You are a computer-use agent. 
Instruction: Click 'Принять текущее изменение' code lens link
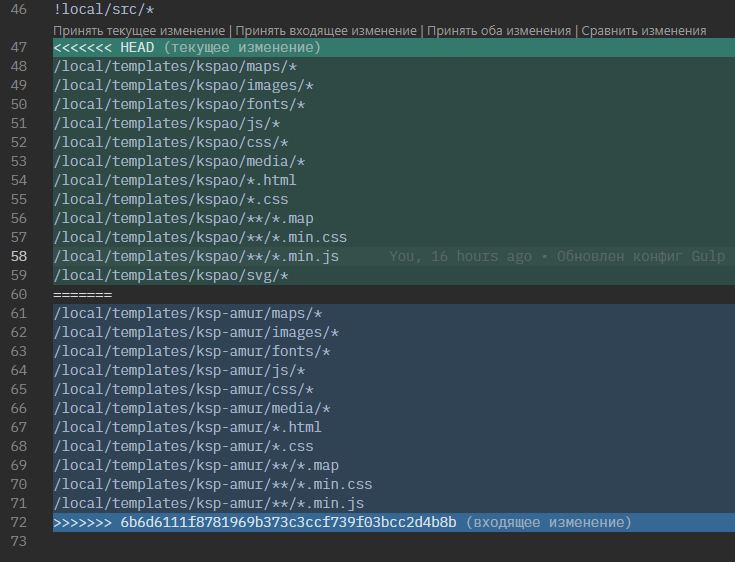click(x=139, y=31)
